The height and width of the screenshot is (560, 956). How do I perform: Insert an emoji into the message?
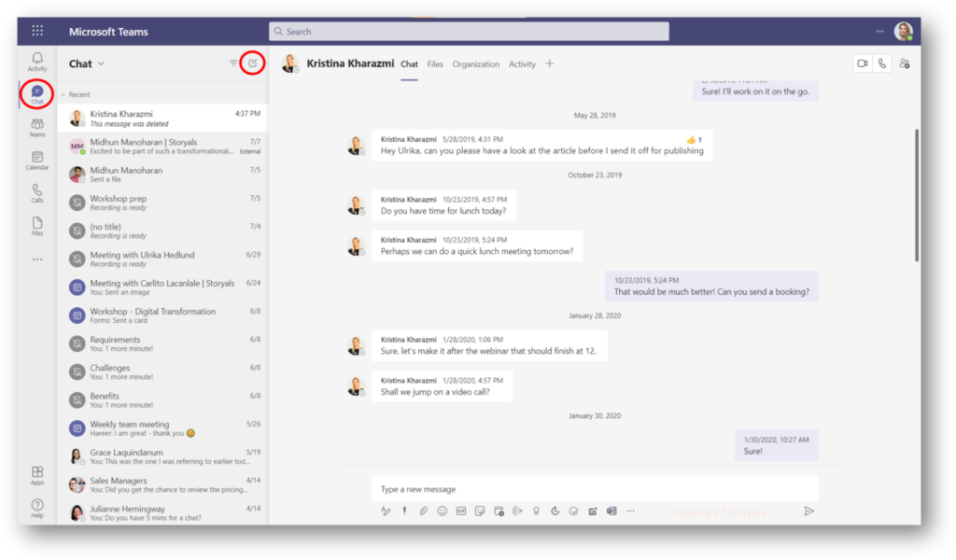tap(442, 511)
